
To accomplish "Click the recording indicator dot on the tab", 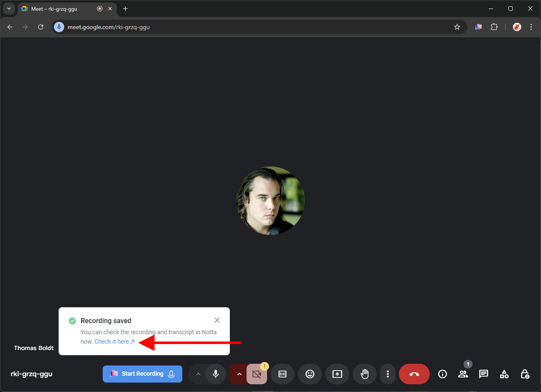I will pos(100,9).
